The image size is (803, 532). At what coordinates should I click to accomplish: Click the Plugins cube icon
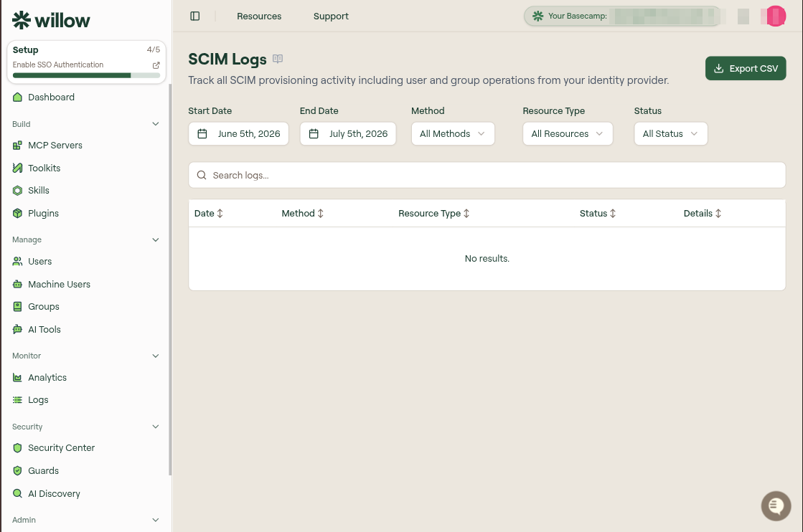click(17, 214)
